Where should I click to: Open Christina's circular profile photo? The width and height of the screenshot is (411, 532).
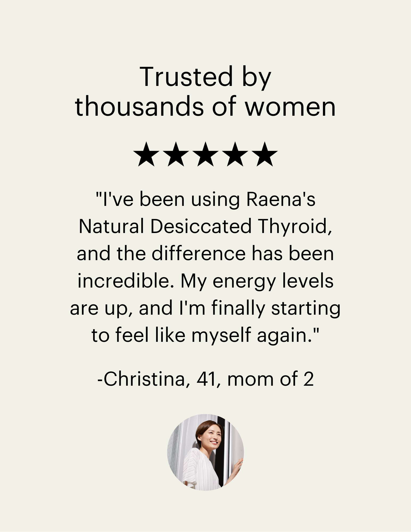(205, 452)
